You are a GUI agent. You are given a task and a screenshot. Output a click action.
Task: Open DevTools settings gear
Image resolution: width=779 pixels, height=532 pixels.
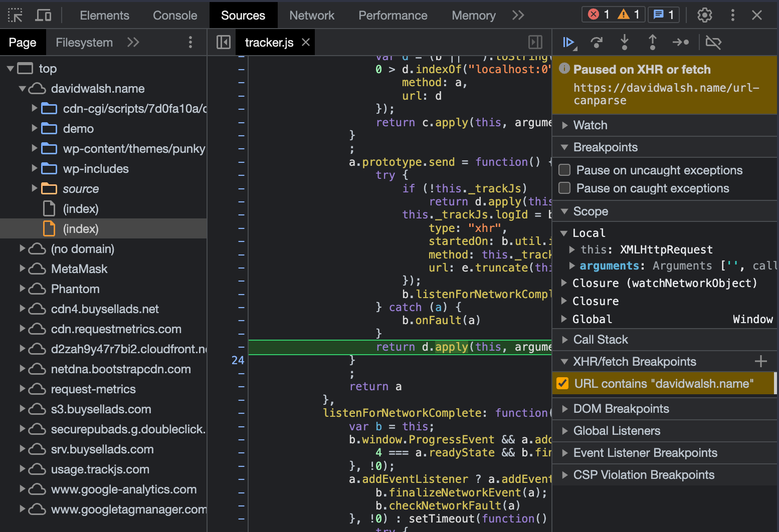(704, 15)
